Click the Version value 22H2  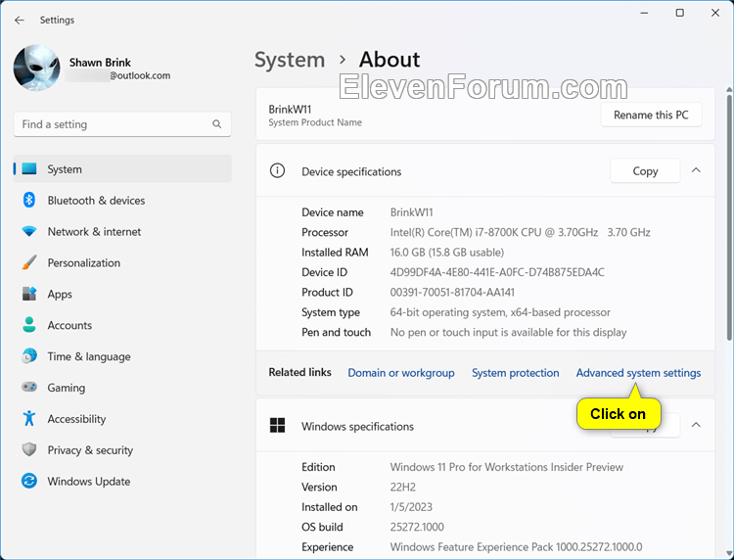pos(403,487)
